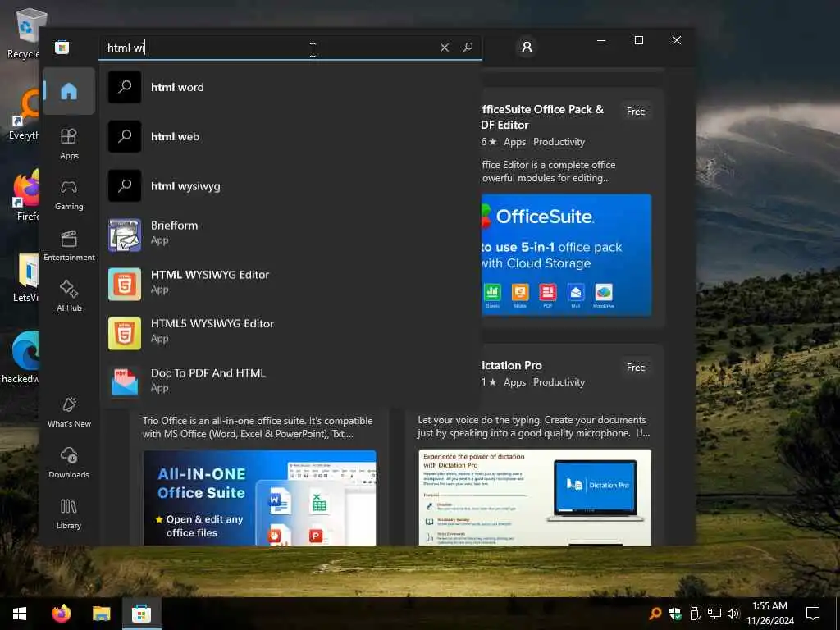Clear the search box with X
Image resolution: width=840 pixels, height=630 pixels.
[x=444, y=48]
